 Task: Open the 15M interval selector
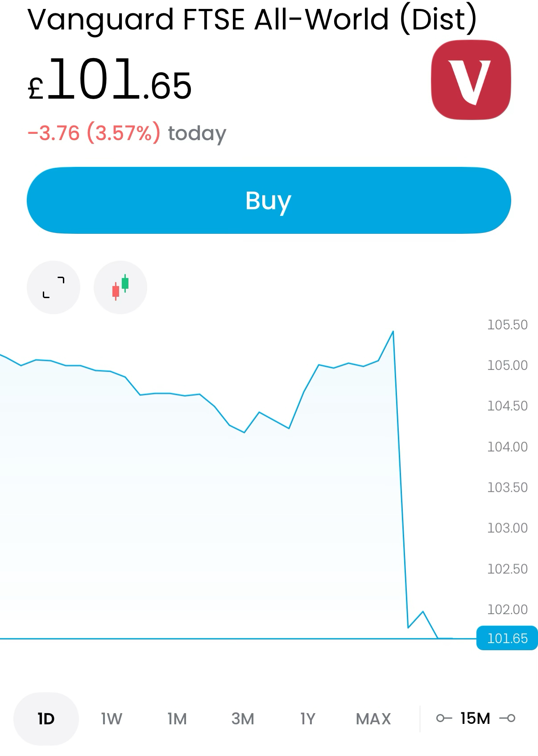475,718
